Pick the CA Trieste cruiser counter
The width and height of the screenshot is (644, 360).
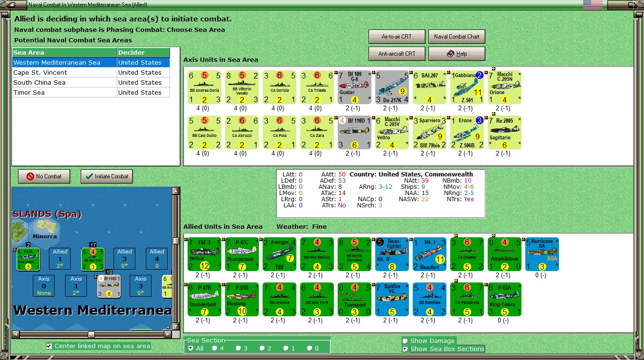tap(317, 88)
